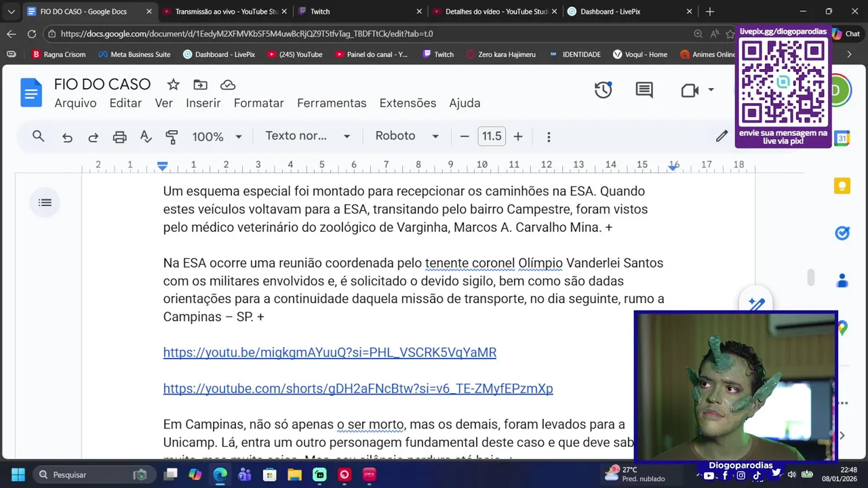
Task: Expand the tab search dropdown
Action: click(x=11, y=12)
